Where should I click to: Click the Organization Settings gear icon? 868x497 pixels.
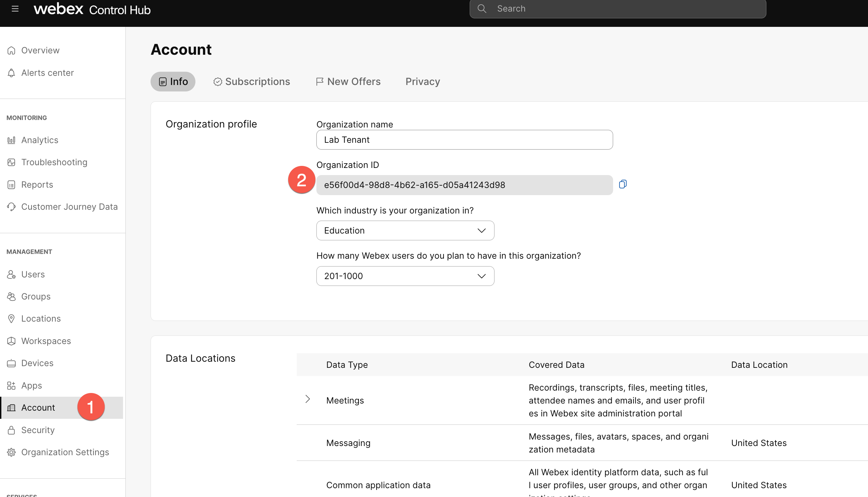pos(11,452)
